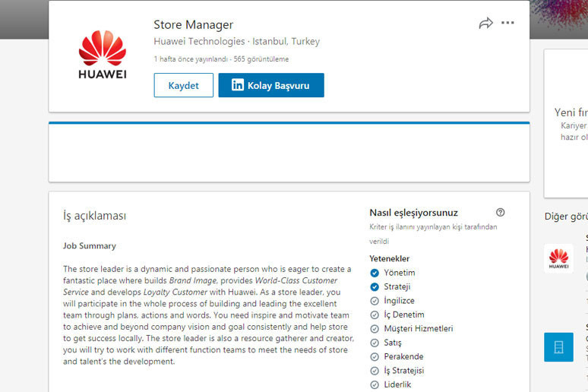Click the '1 hafta önce yayınlandı' text
Image resolution: width=588 pixels, height=392 pixels.
pos(191,59)
